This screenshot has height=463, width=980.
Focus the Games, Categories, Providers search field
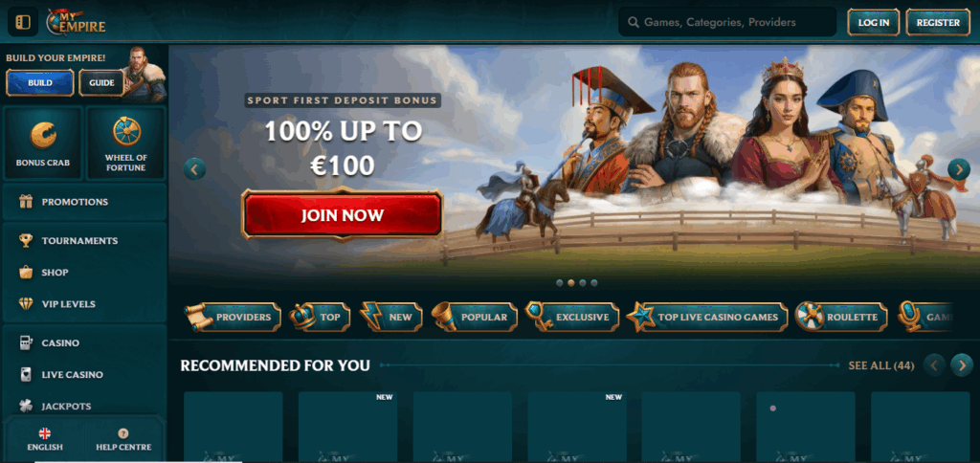727,23
